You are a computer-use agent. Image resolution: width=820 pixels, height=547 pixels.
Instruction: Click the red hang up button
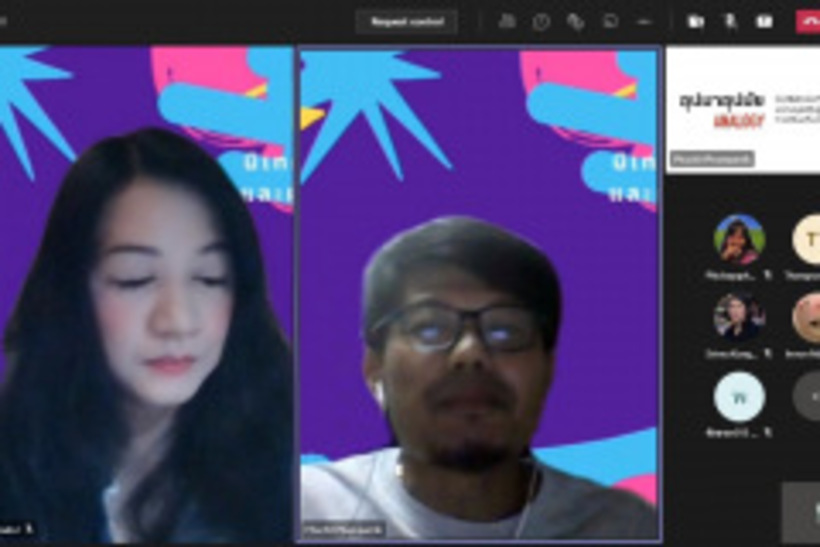coord(807,21)
